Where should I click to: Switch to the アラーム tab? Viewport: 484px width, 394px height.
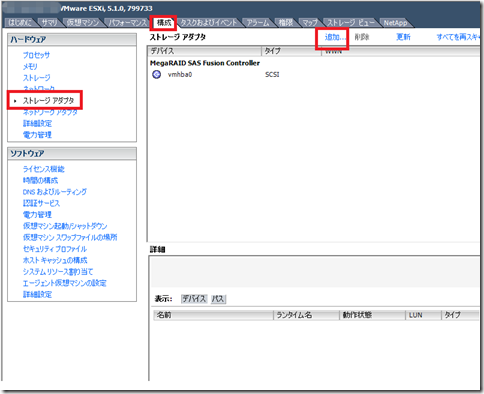click(258, 23)
